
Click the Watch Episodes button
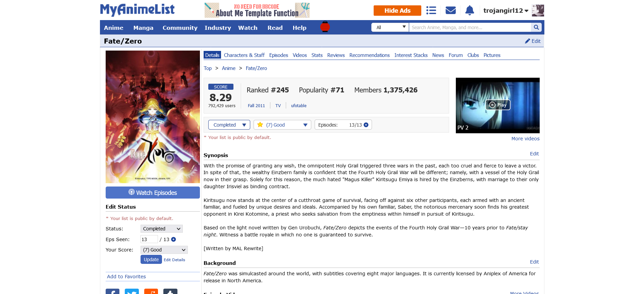coord(153,193)
